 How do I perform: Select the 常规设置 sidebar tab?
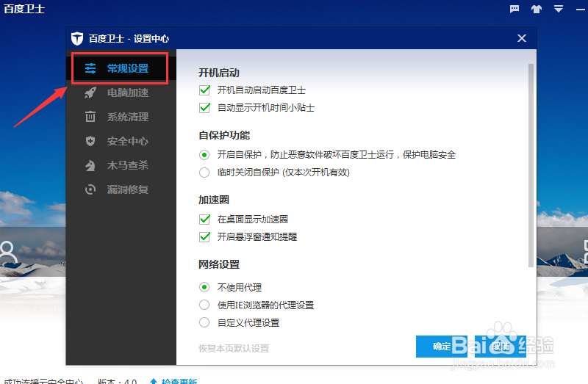[x=120, y=68]
